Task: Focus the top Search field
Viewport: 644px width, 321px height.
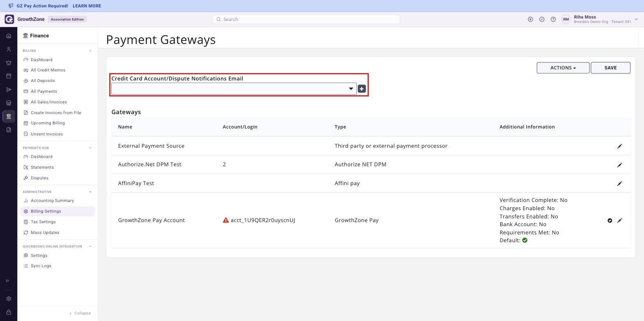Action: [306, 19]
